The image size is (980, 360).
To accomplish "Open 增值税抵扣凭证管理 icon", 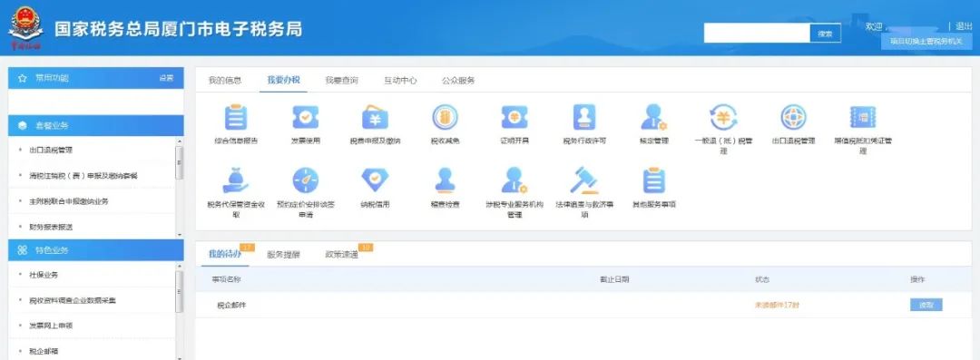I will (863, 117).
